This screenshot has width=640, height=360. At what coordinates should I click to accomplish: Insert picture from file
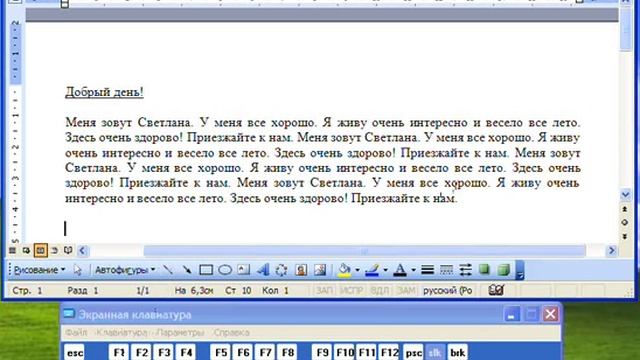tap(320, 270)
